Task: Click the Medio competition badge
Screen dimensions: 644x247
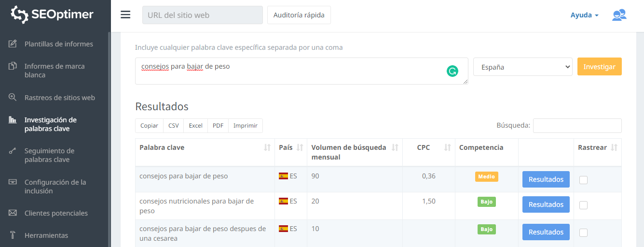Action: point(486,177)
